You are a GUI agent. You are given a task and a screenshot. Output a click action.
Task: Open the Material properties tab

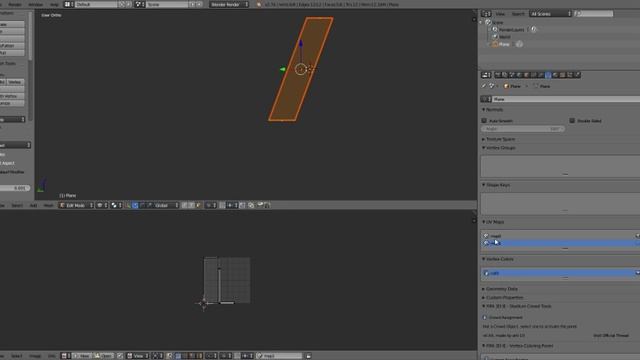556,75
